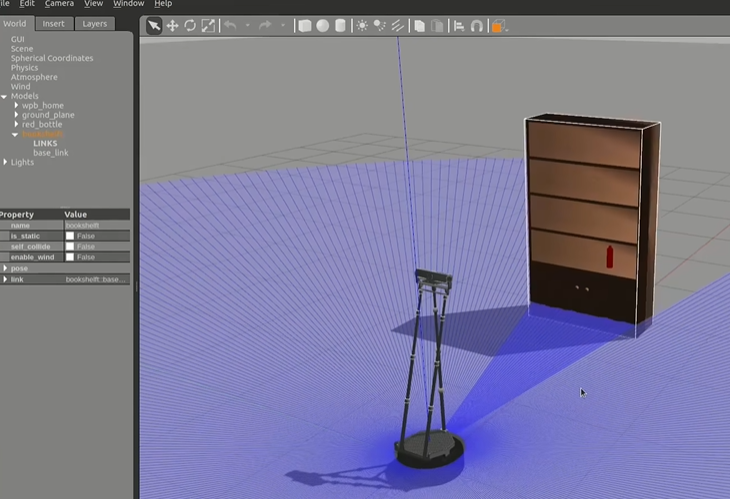Image resolution: width=730 pixels, height=499 pixels.
Task: Switch to the Layers tab
Action: (x=95, y=24)
